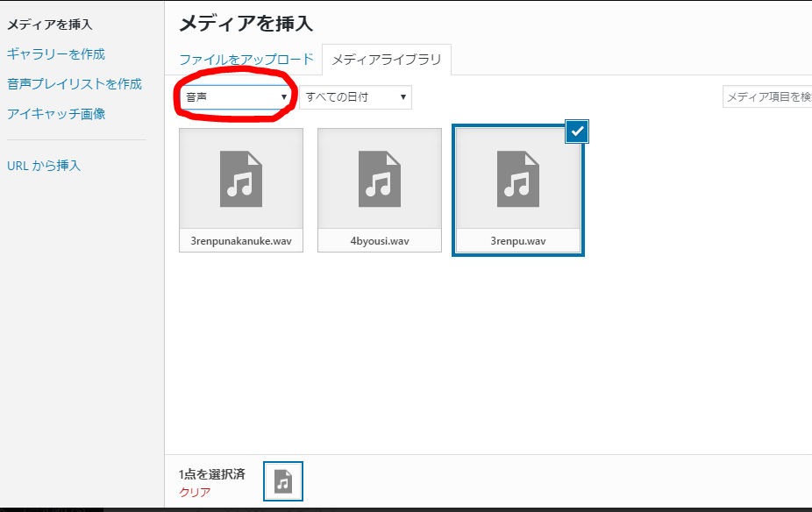Click the 3renpunakanuke.wav music note icon
Image resolution: width=812 pixels, height=512 pixels.
click(x=240, y=179)
